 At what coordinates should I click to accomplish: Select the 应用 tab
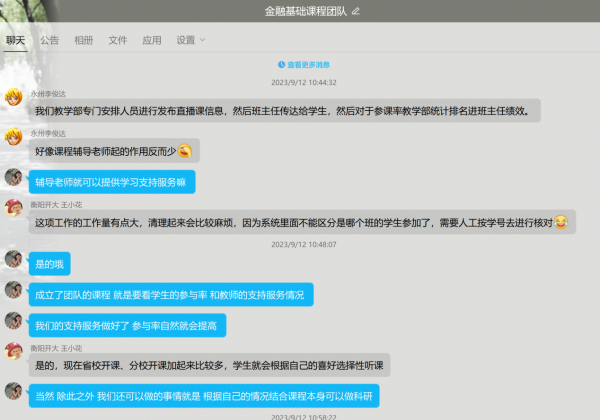click(152, 40)
